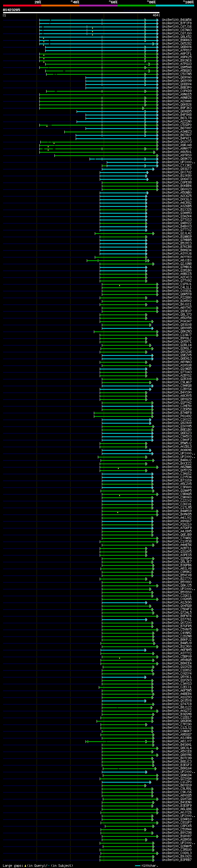
Task: Click the =100char. scale legend
Action: click(147, 865)
